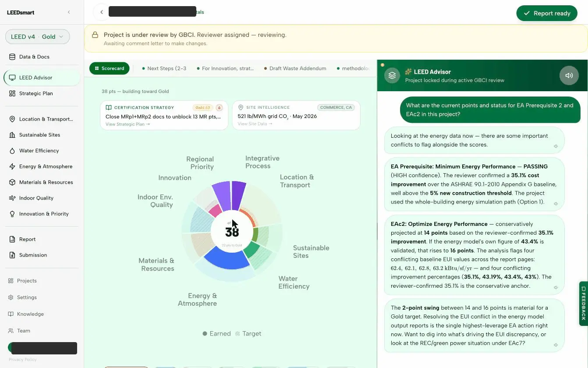Open the For Innovation, strat… tab
The height and width of the screenshot is (368, 588).
point(225,68)
